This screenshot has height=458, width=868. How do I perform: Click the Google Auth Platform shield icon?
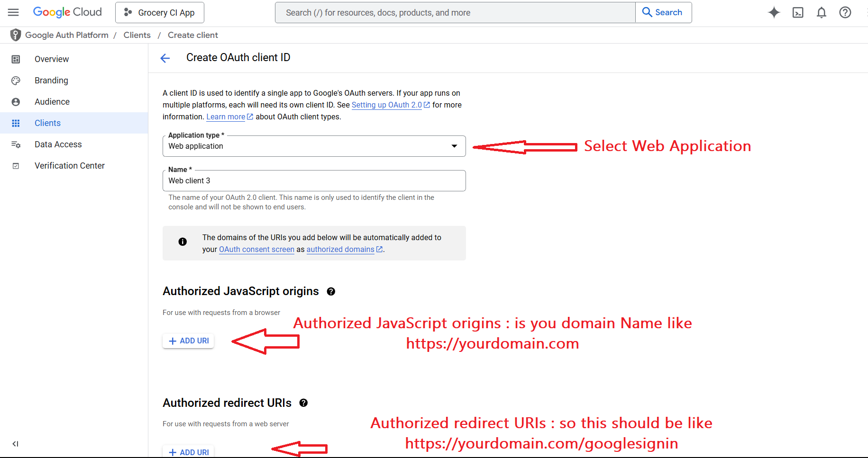pos(16,35)
